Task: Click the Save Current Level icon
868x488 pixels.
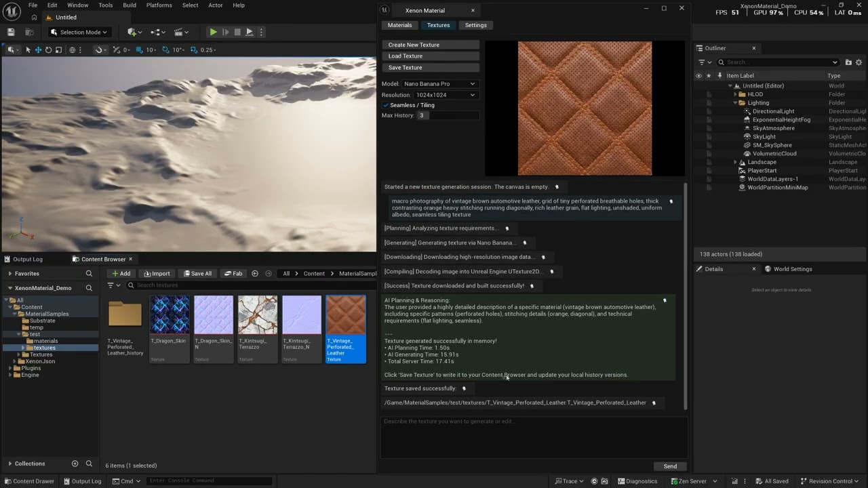Action: coord(11,32)
